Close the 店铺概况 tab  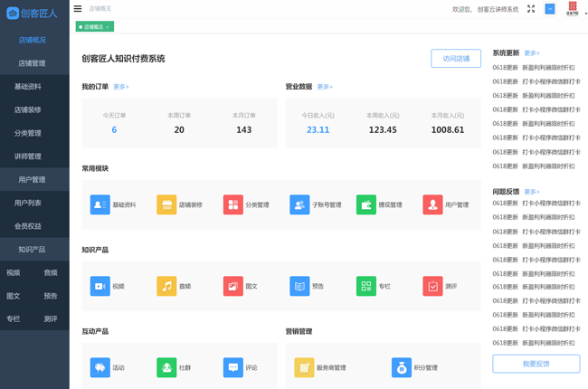(x=108, y=27)
